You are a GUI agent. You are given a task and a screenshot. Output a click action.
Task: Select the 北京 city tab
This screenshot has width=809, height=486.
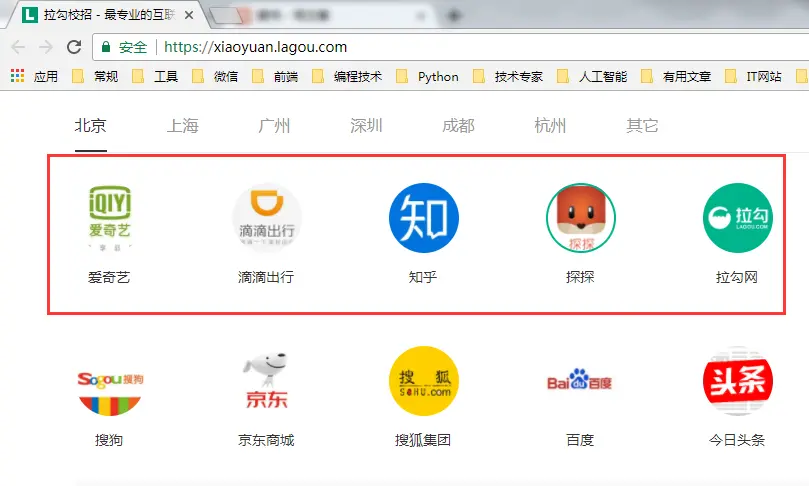(91, 125)
